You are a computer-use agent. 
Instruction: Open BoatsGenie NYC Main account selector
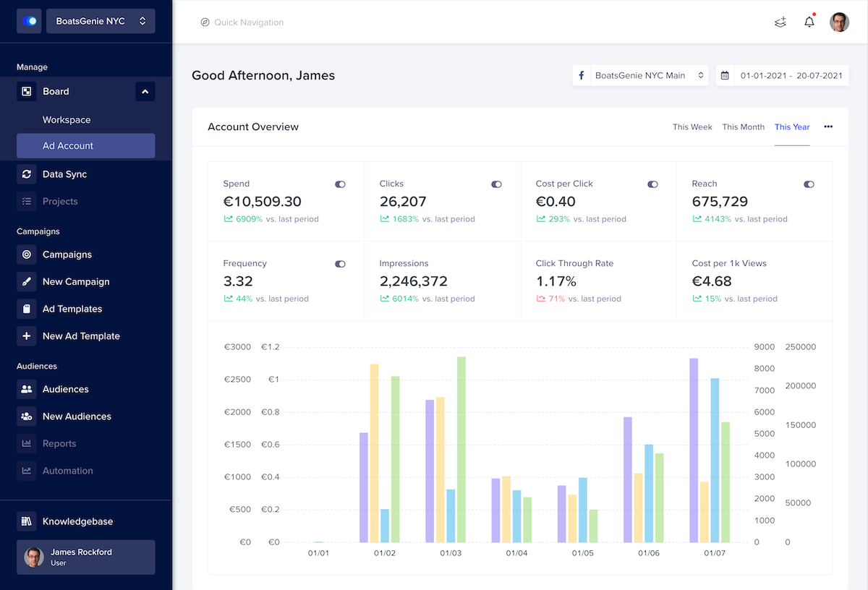640,75
